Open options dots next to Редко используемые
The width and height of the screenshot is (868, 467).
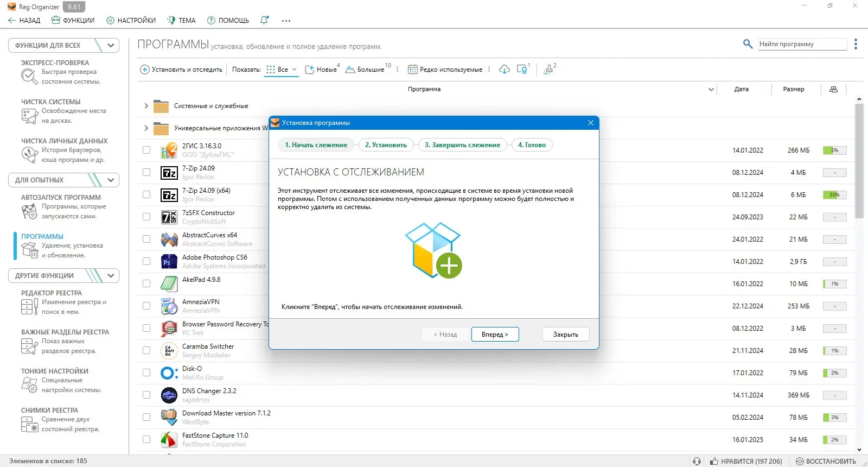(489, 70)
